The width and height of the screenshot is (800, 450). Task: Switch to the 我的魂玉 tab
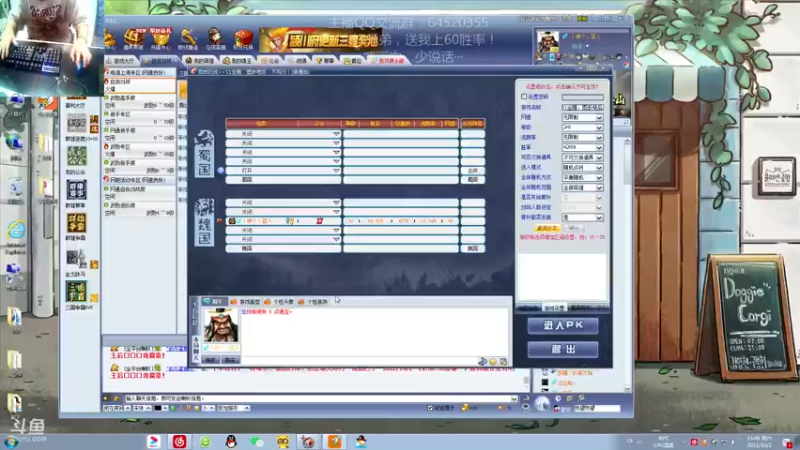point(238,61)
